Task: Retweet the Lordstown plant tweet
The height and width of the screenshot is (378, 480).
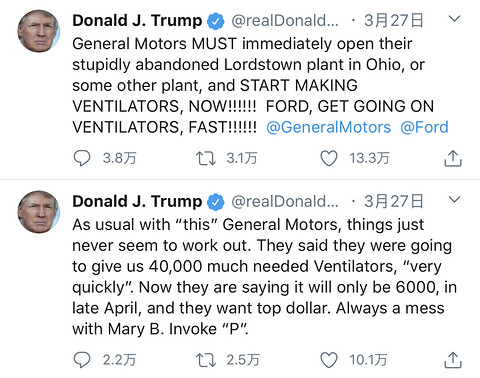Action: tap(206, 158)
